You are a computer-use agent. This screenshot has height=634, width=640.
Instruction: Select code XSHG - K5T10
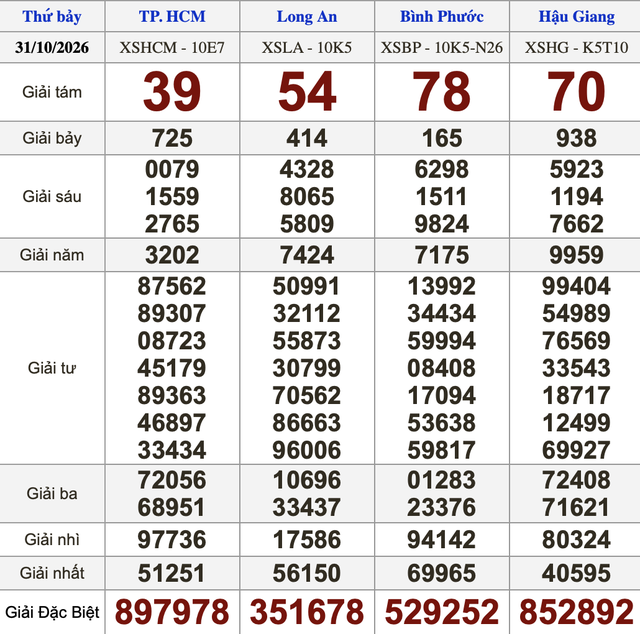(x=576, y=48)
